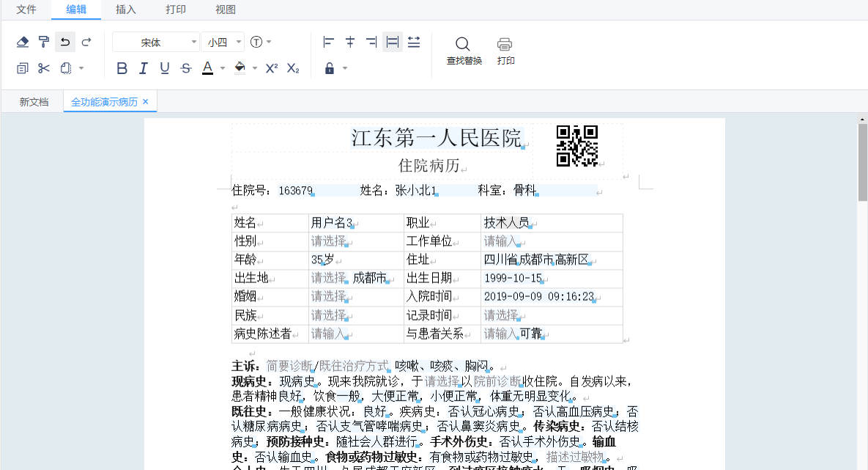The width and height of the screenshot is (868, 470).
Task: Click the 打印 printer button in toolbar
Action: pyautogui.click(x=505, y=51)
